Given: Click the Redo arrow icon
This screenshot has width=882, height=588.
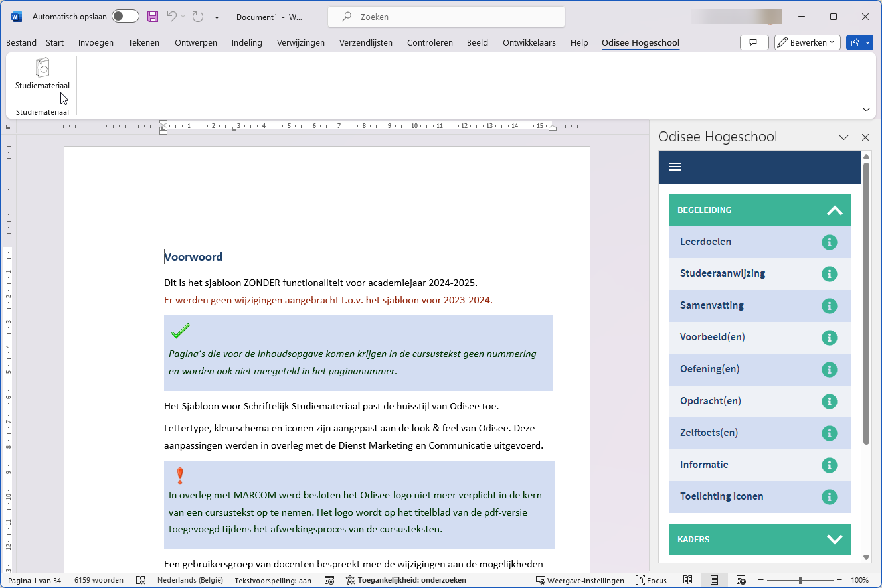Looking at the screenshot, I should [197, 17].
